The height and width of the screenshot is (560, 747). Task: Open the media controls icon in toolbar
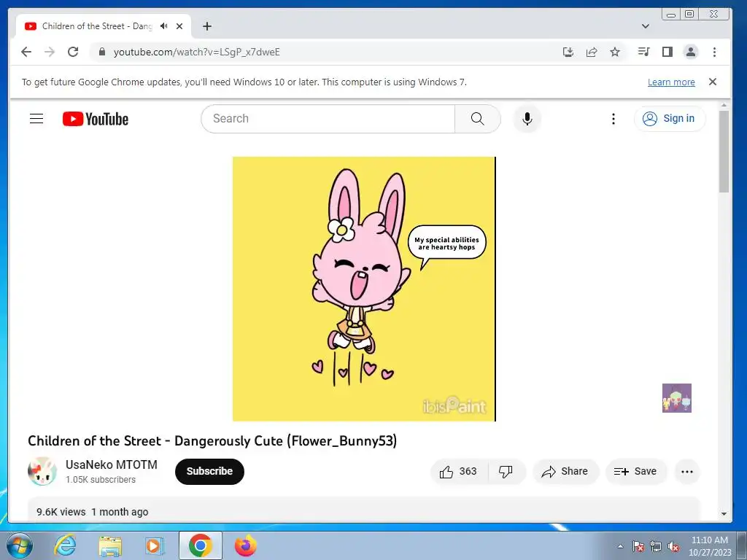pyautogui.click(x=643, y=52)
